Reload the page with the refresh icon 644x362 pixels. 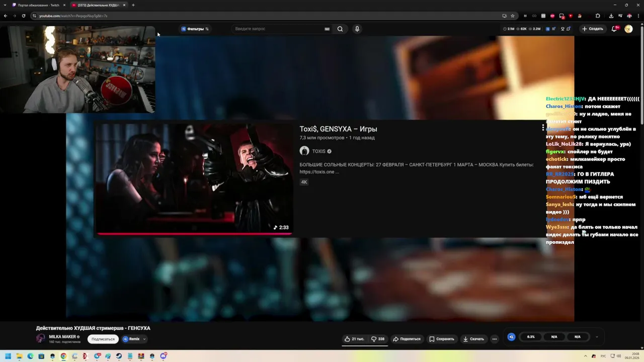tap(23, 16)
